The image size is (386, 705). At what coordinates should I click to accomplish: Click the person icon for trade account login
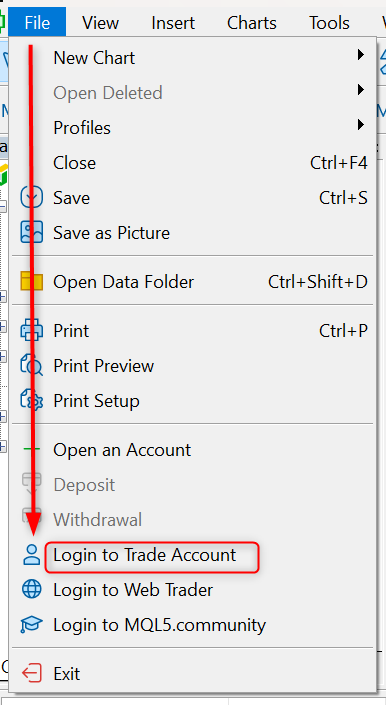pyautogui.click(x=31, y=555)
